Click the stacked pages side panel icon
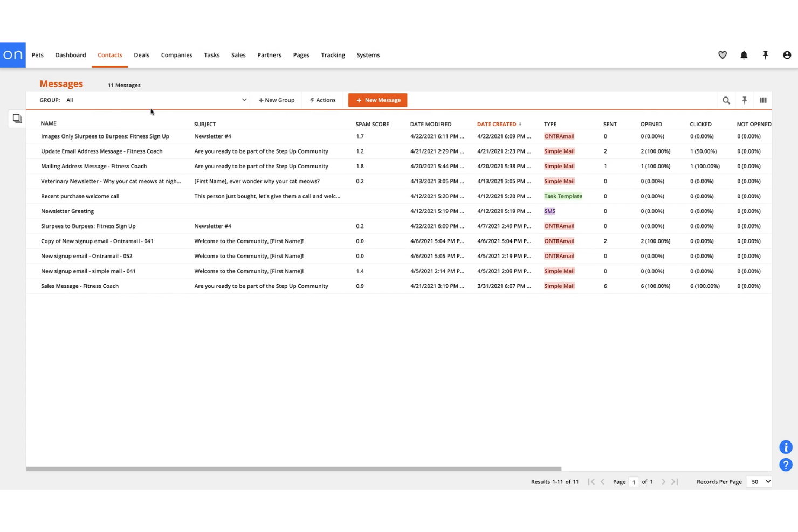Image resolution: width=798 pixels, height=532 pixels. (17, 119)
